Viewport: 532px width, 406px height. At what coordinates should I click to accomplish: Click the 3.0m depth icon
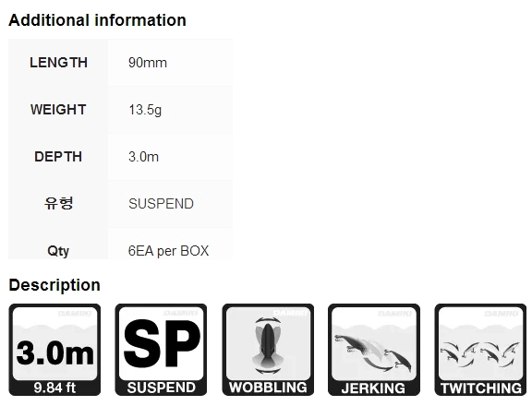(x=54, y=350)
